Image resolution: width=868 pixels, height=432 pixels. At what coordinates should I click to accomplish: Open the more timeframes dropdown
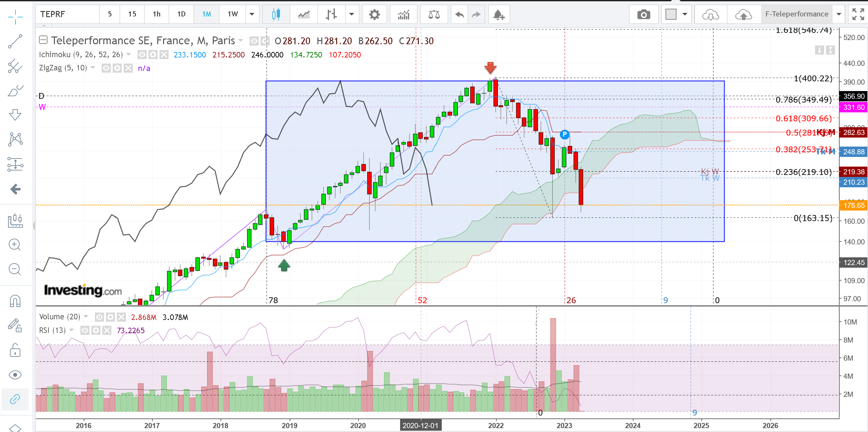[252, 14]
